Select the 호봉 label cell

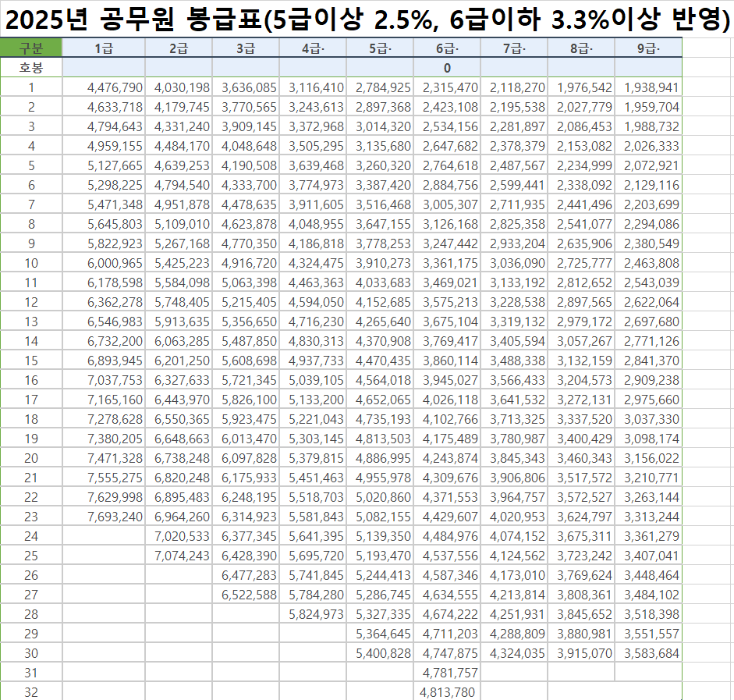point(31,67)
